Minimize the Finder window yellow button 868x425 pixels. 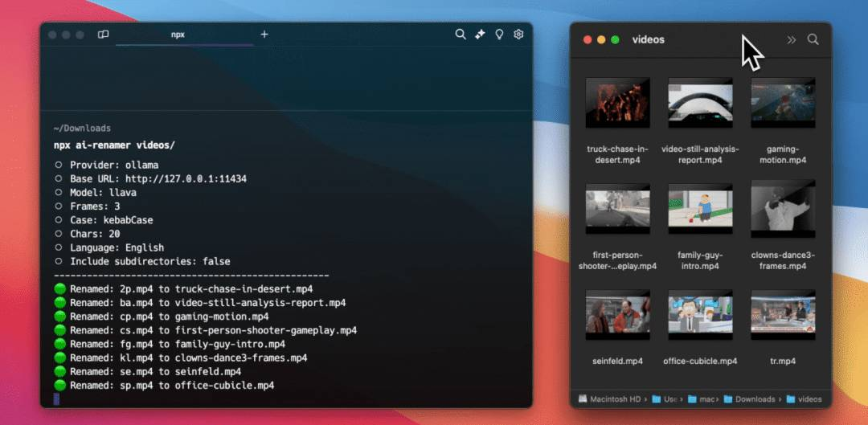click(601, 40)
